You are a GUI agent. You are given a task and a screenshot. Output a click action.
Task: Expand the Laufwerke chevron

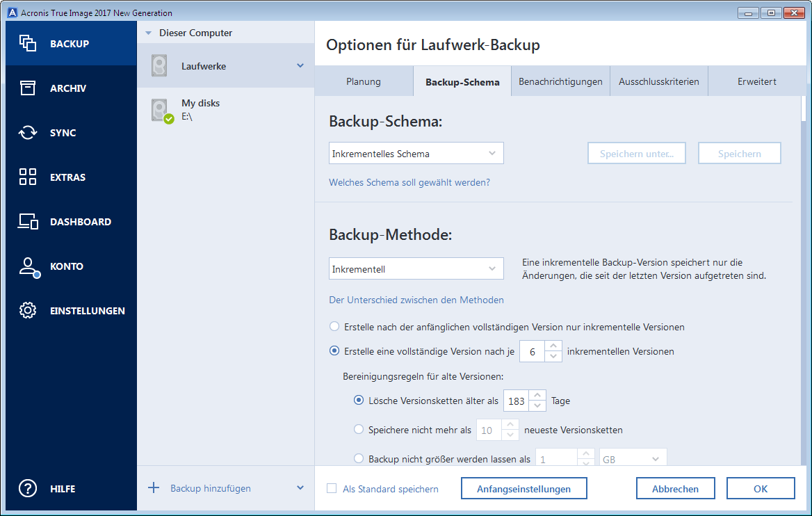click(300, 66)
